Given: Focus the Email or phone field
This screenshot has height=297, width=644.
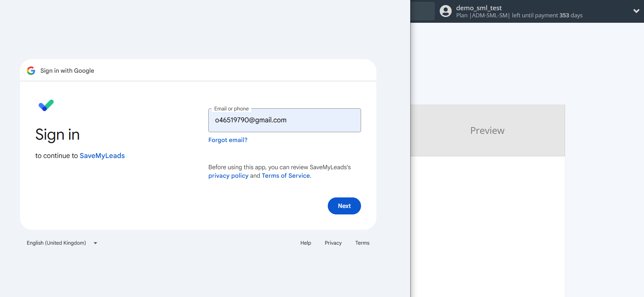Looking at the screenshot, I should [x=284, y=120].
